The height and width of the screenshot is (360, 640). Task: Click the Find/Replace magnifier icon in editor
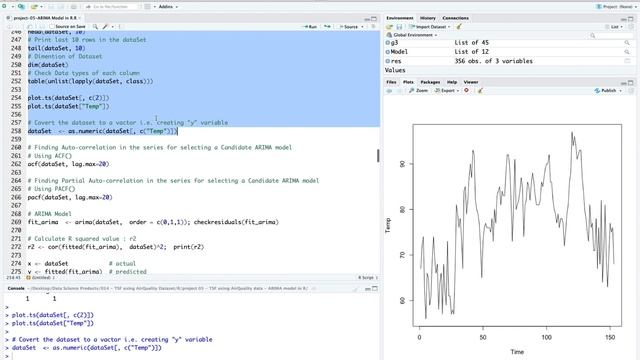[x=95, y=27]
